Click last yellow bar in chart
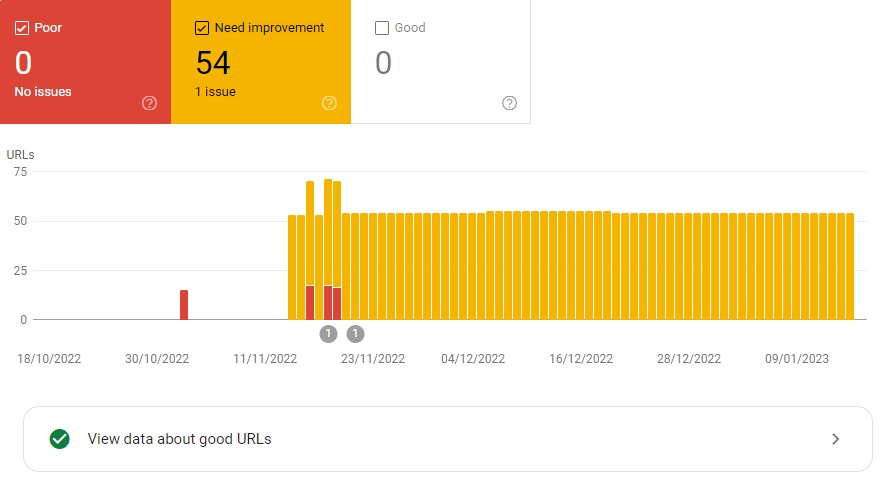Viewport: 890px width, 491px height. pyautogui.click(x=850, y=266)
